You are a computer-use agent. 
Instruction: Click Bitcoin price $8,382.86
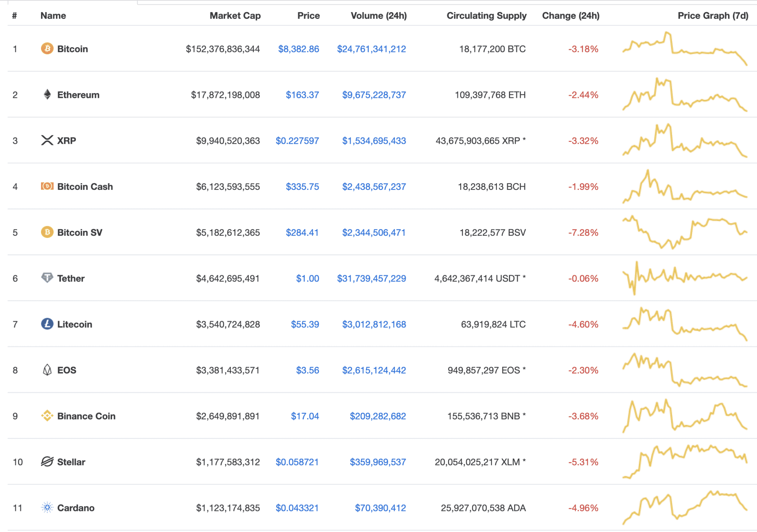(299, 49)
